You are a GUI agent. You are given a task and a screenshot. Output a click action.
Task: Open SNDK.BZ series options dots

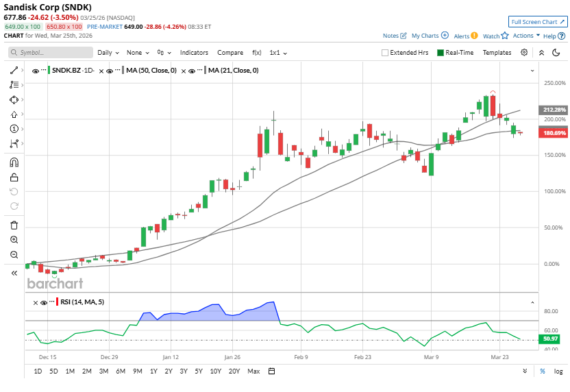(x=44, y=70)
